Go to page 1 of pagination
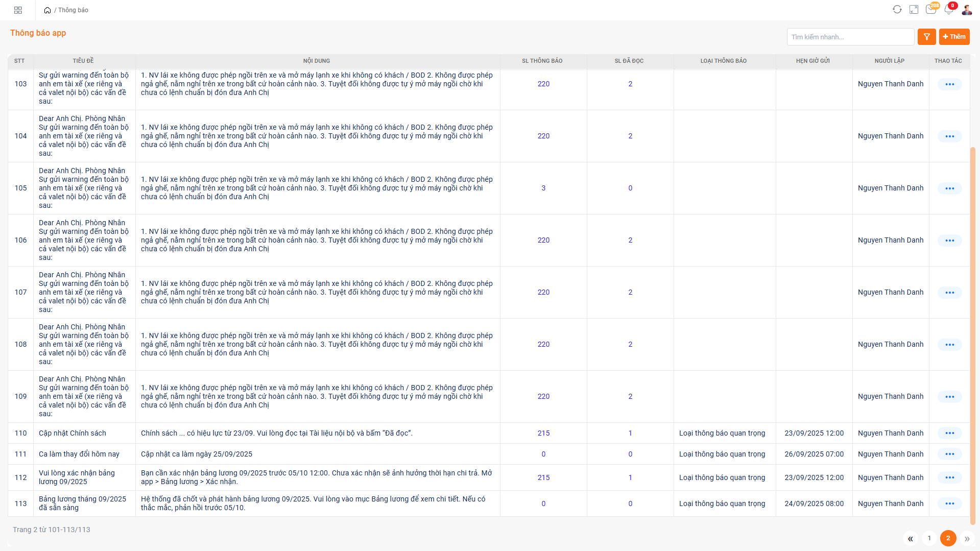The image size is (980, 551). 929,538
